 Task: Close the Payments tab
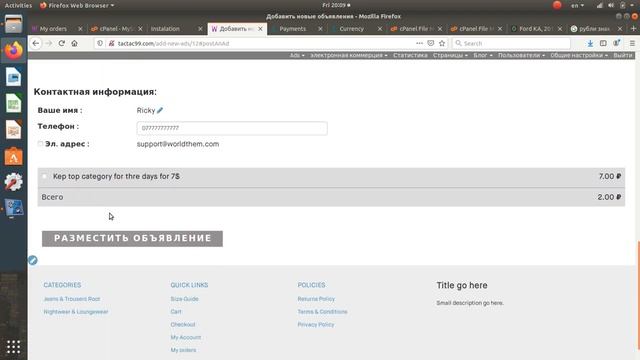[320, 29]
